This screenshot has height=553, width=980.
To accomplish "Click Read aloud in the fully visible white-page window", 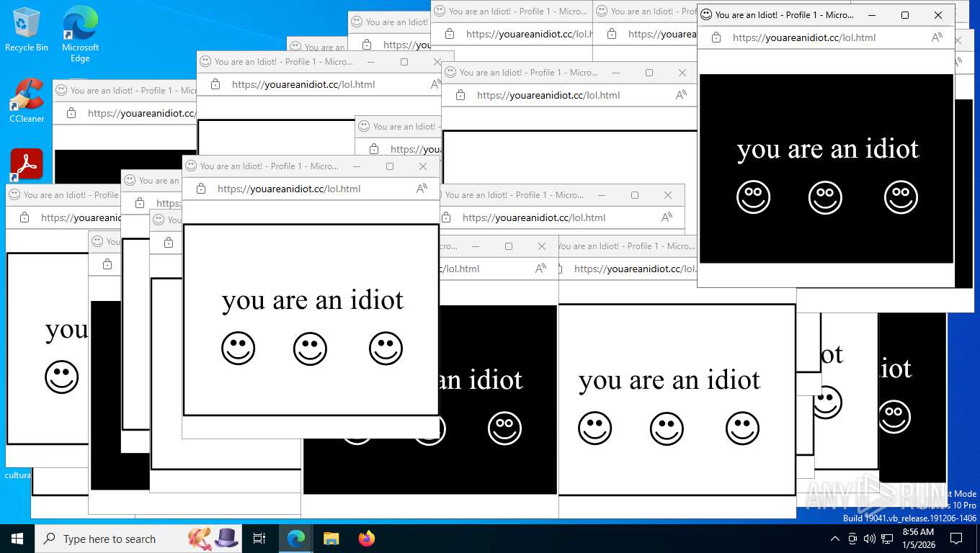I will 422,189.
